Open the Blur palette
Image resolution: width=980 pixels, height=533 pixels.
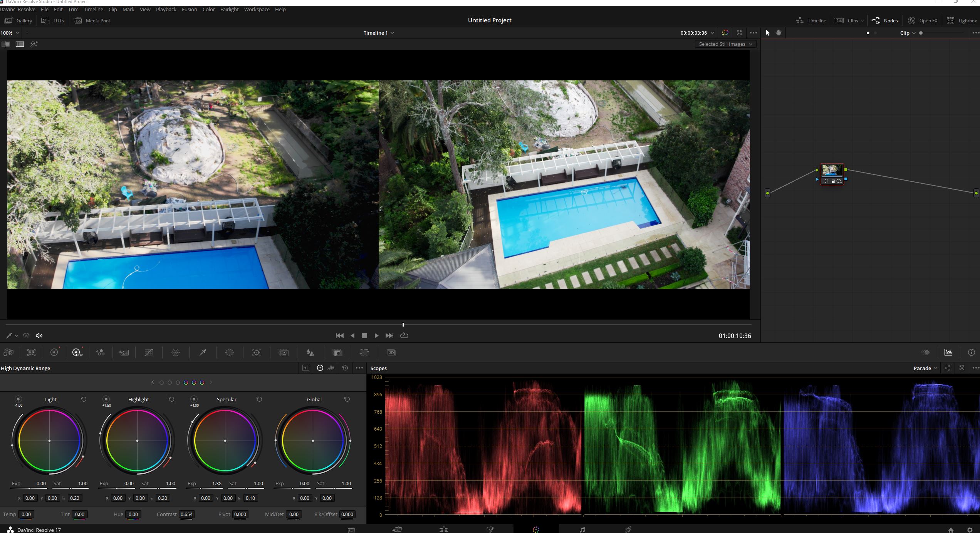pos(310,352)
